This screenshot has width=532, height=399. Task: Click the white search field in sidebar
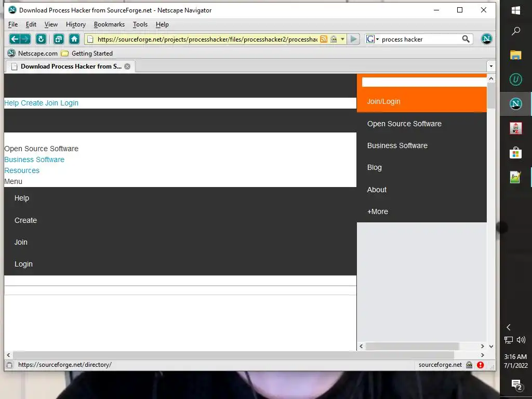click(424, 82)
